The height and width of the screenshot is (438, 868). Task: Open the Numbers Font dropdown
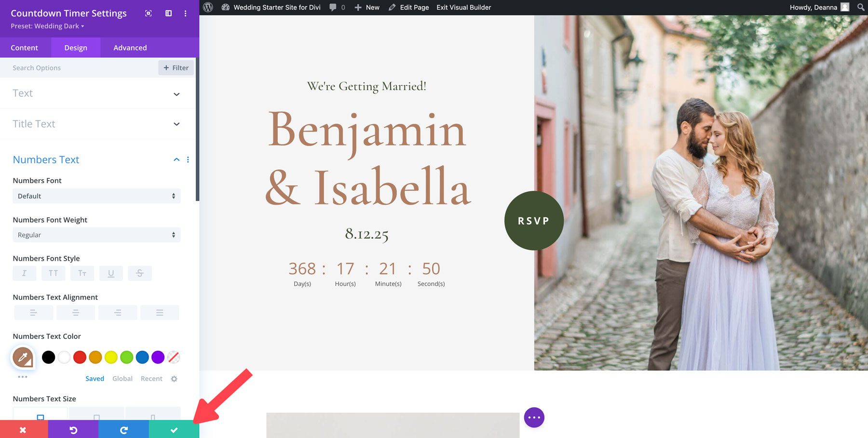96,196
